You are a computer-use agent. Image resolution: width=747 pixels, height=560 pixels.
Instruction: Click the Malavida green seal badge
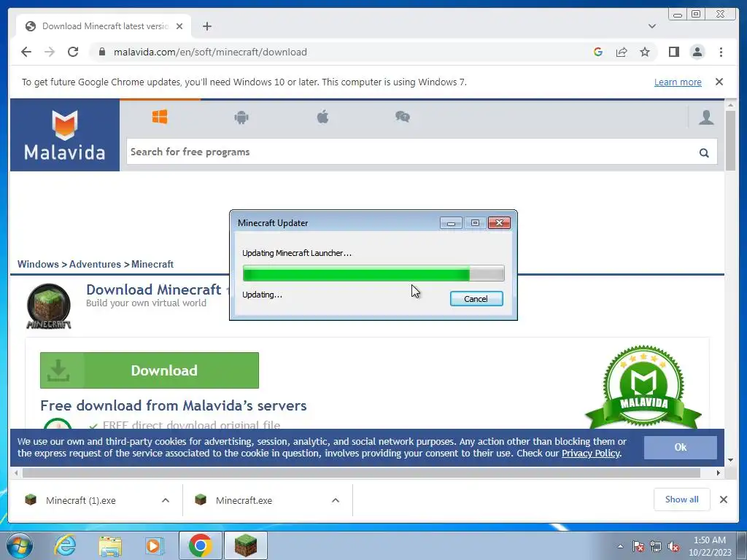click(643, 386)
